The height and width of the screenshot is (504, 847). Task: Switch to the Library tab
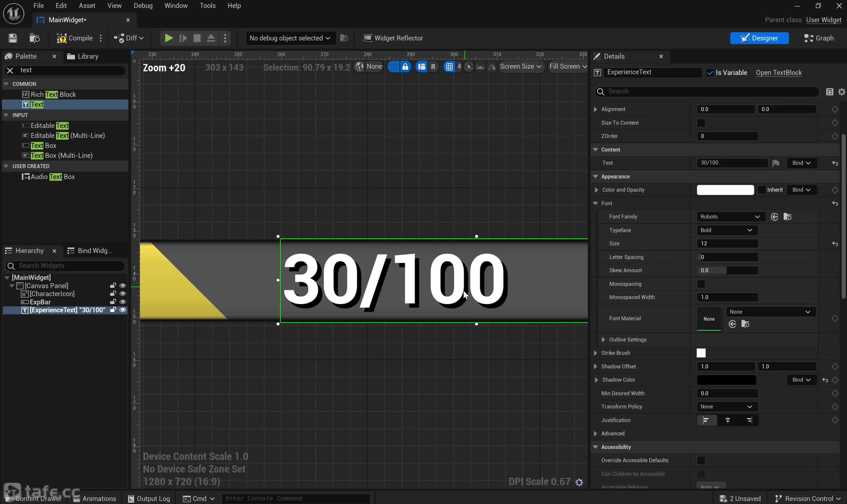[x=83, y=56]
